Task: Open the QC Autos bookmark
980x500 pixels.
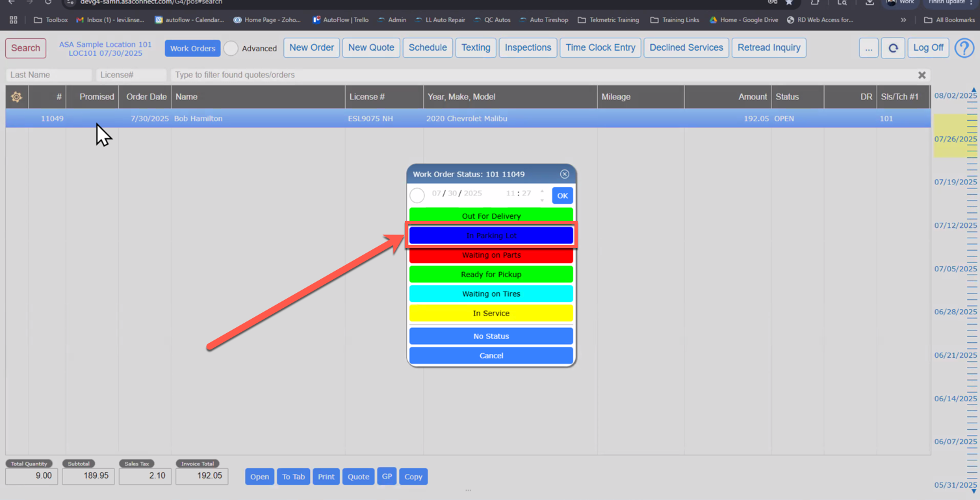Action: click(493, 20)
